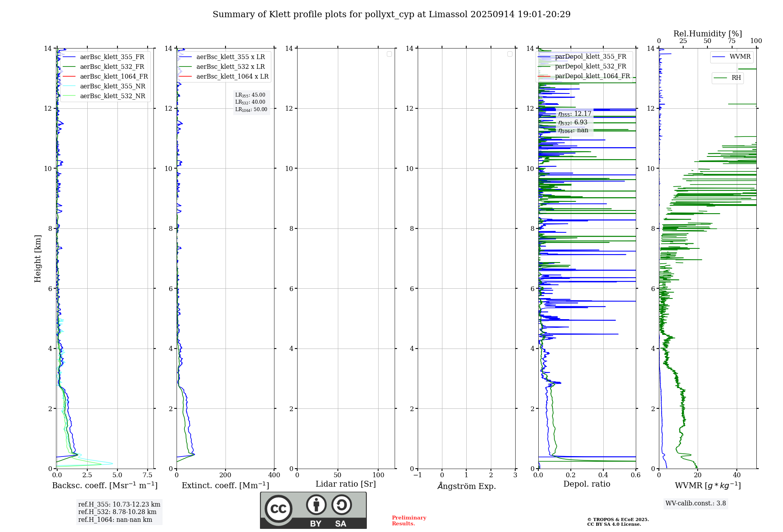
Task: Click the ref.H_1064: nan-nan km text
Action: [x=115, y=519]
